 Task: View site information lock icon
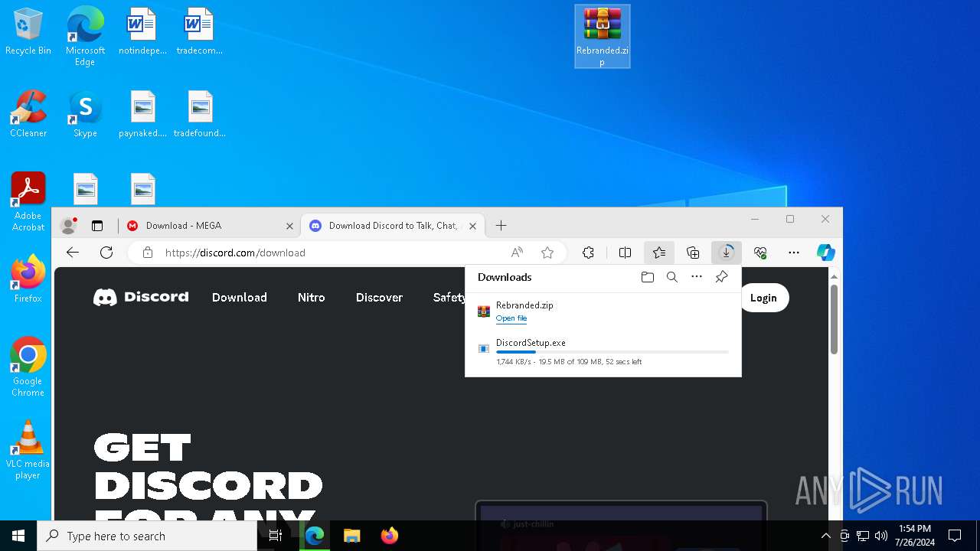(x=148, y=253)
